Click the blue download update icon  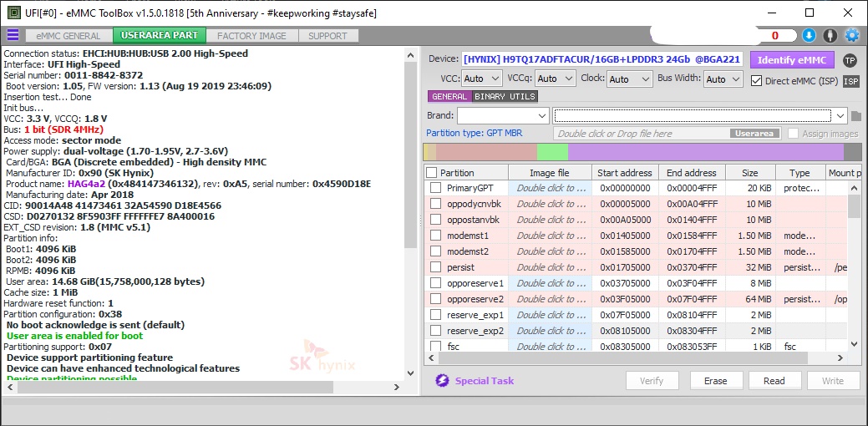[809, 35]
